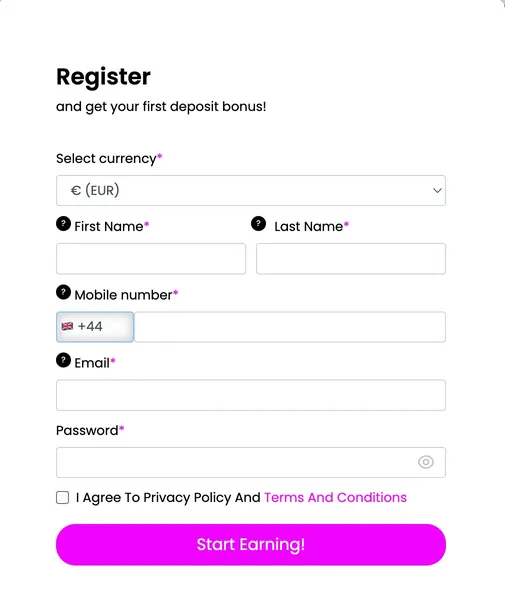Focus the Last Name input field
Viewport: 505px width, 590px height.
[351, 259]
